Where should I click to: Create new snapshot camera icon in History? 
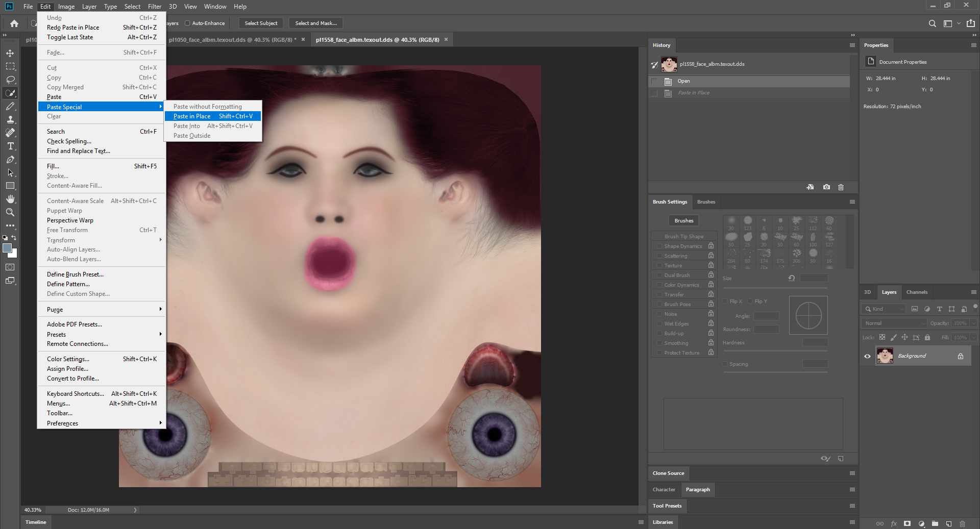tap(826, 187)
